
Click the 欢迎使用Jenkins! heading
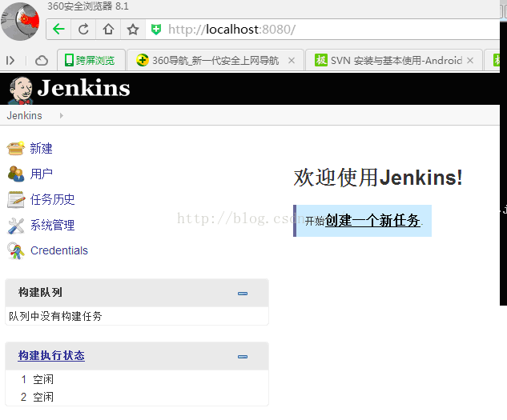[378, 178]
